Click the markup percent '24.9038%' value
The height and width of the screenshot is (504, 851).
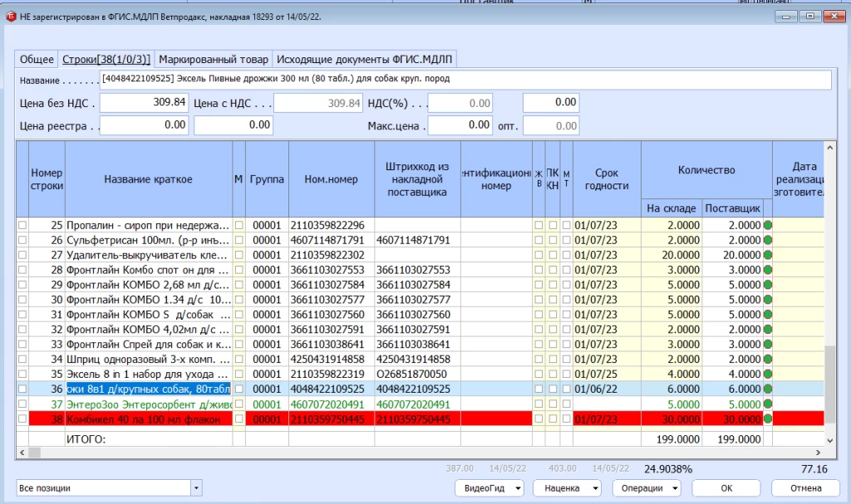point(668,469)
